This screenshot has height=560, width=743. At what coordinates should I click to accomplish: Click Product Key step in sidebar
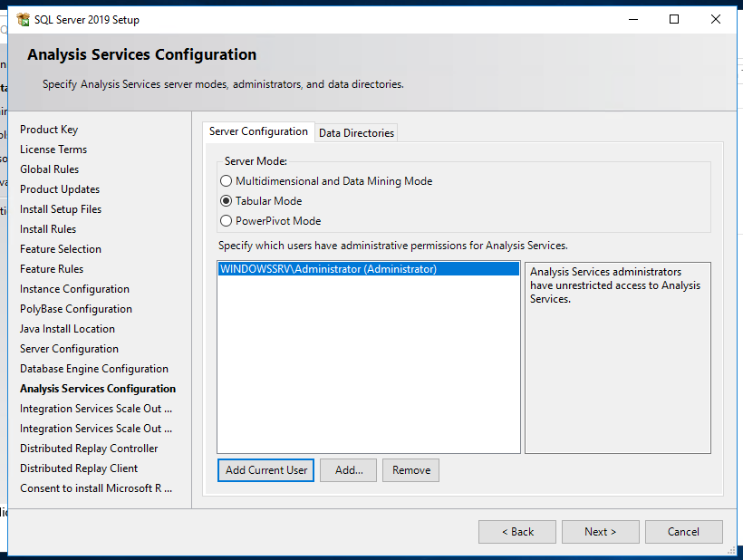(x=49, y=130)
